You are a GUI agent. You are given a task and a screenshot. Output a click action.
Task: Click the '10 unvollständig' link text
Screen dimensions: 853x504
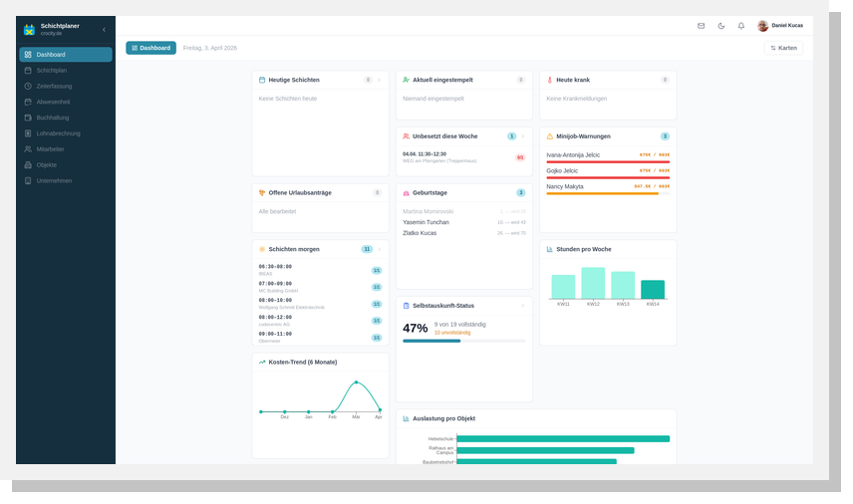[x=452, y=333]
